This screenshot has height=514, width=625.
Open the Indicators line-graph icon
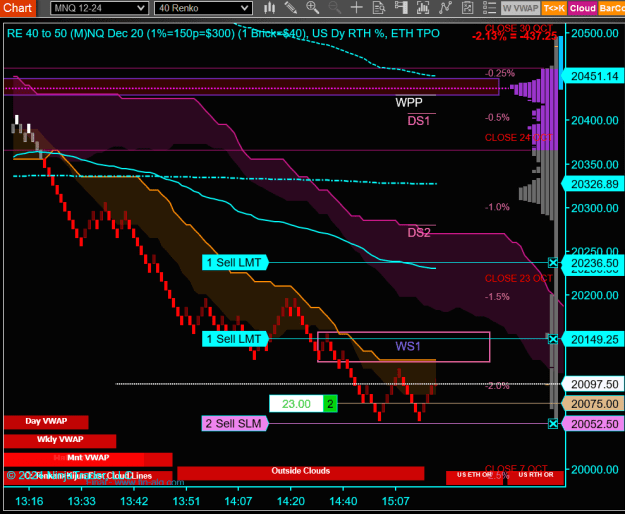click(445, 8)
